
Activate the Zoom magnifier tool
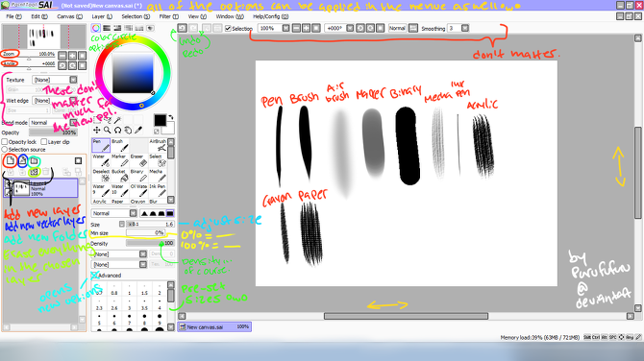click(108, 130)
